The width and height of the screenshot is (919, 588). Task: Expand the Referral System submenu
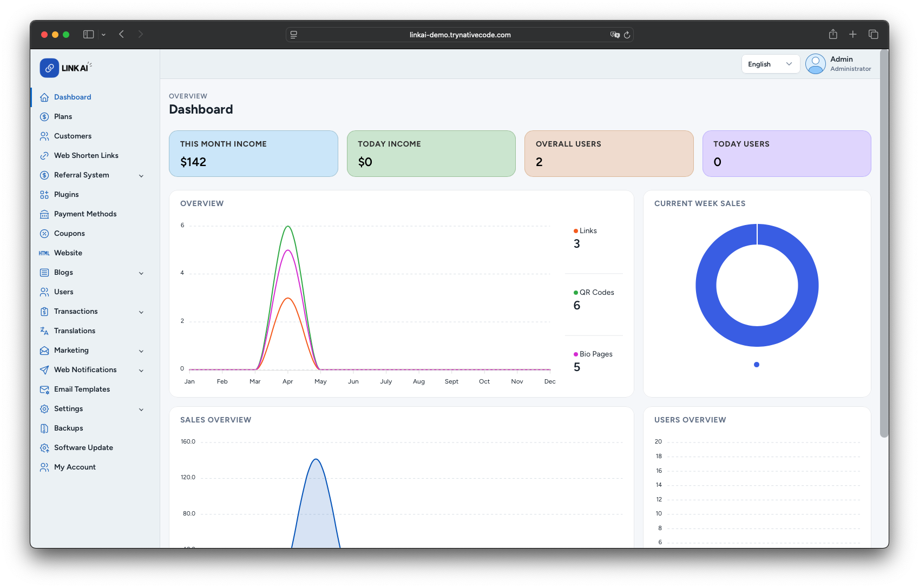click(141, 176)
